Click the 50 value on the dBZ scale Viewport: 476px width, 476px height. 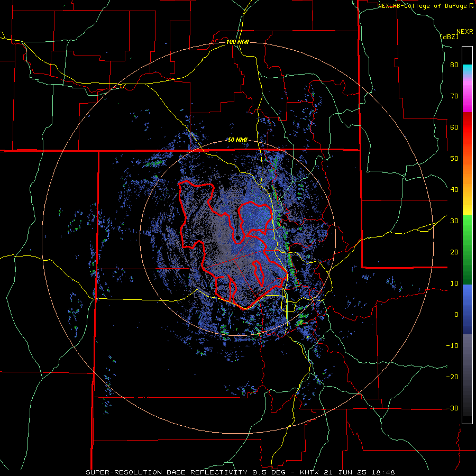(454, 159)
